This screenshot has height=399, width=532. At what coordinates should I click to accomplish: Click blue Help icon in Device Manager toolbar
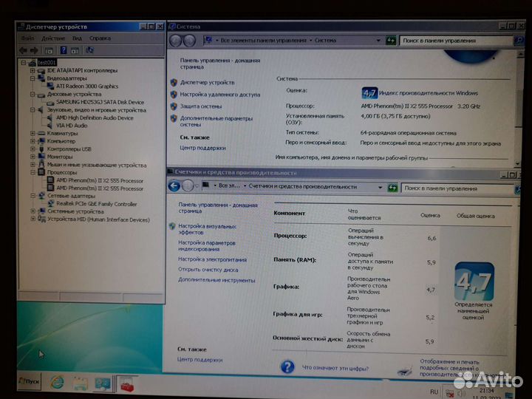point(64,50)
